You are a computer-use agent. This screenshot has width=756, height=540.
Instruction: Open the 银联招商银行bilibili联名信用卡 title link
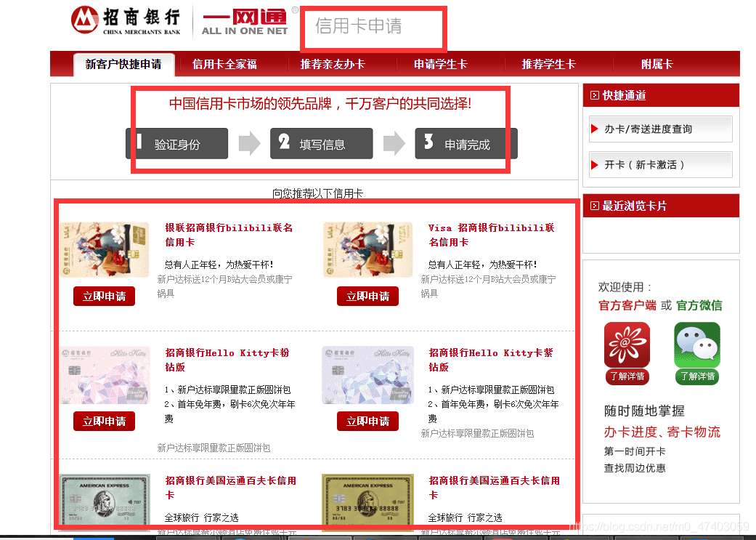pos(229,235)
